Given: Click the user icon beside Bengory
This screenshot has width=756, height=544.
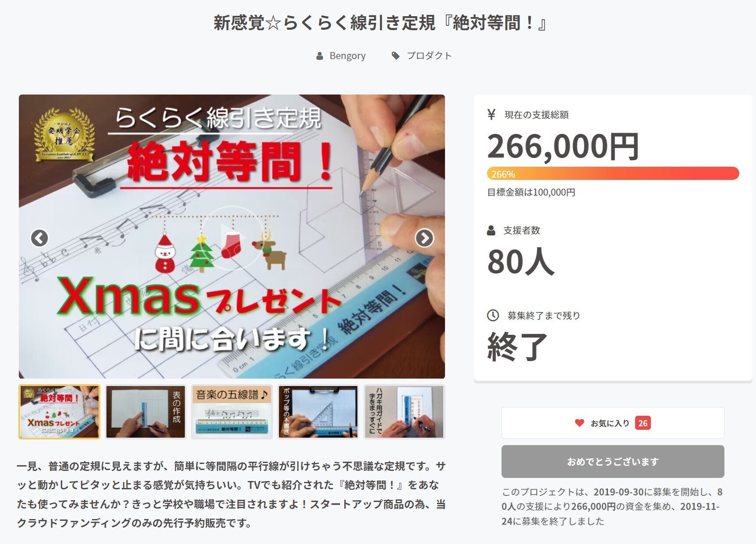Looking at the screenshot, I should pos(320,56).
